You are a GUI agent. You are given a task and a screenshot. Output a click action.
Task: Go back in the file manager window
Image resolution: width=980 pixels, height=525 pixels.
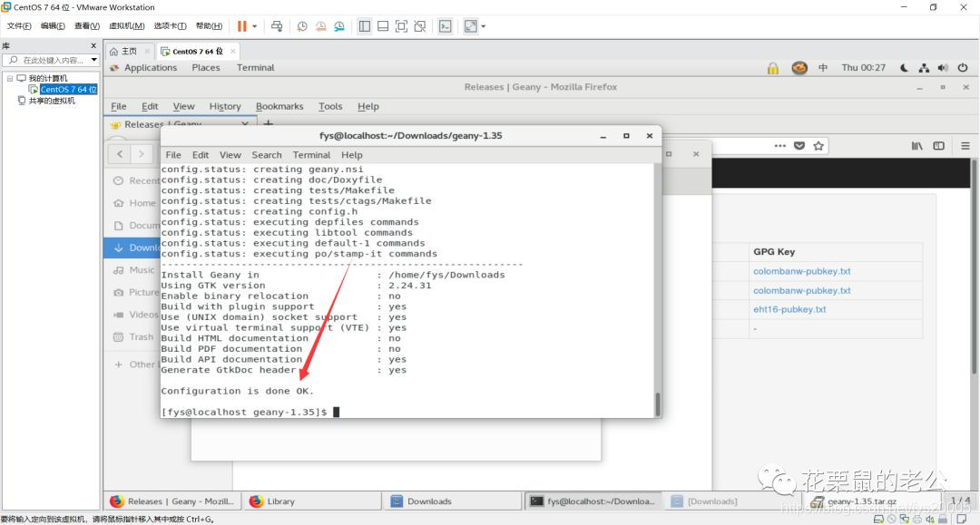(x=120, y=153)
